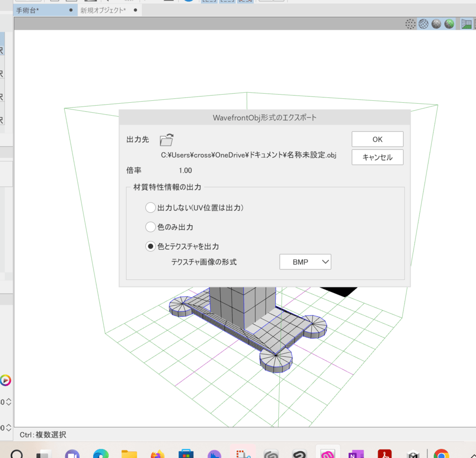Choose the 色のみ出力 radio option

click(x=150, y=227)
